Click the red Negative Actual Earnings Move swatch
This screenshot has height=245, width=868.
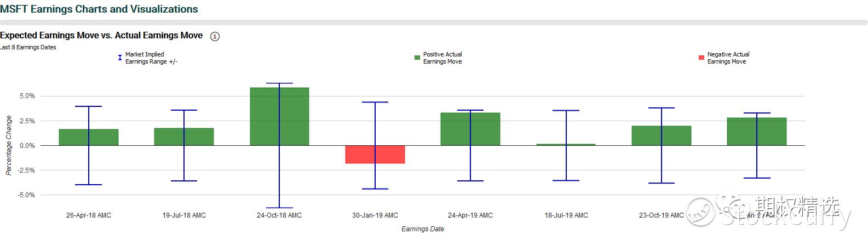coord(702,58)
